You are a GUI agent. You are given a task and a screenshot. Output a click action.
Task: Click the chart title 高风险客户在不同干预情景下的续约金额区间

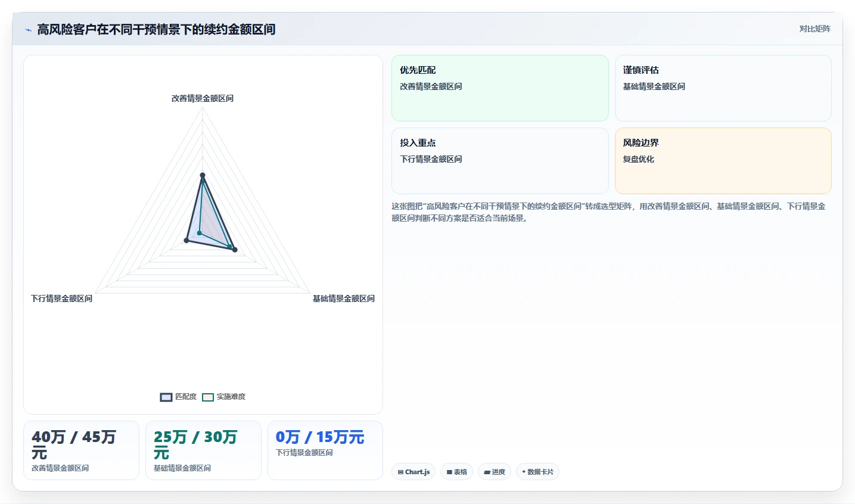click(x=156, y=29)
